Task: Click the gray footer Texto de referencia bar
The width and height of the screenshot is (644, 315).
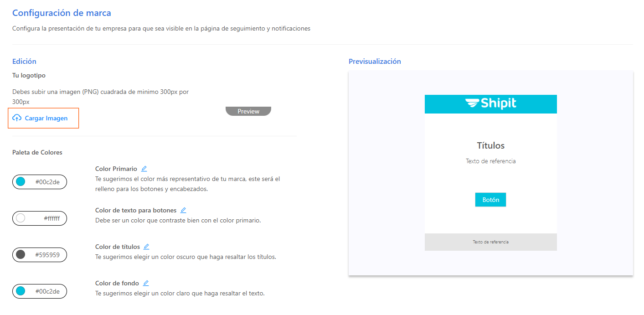Action: pos(491,242)
